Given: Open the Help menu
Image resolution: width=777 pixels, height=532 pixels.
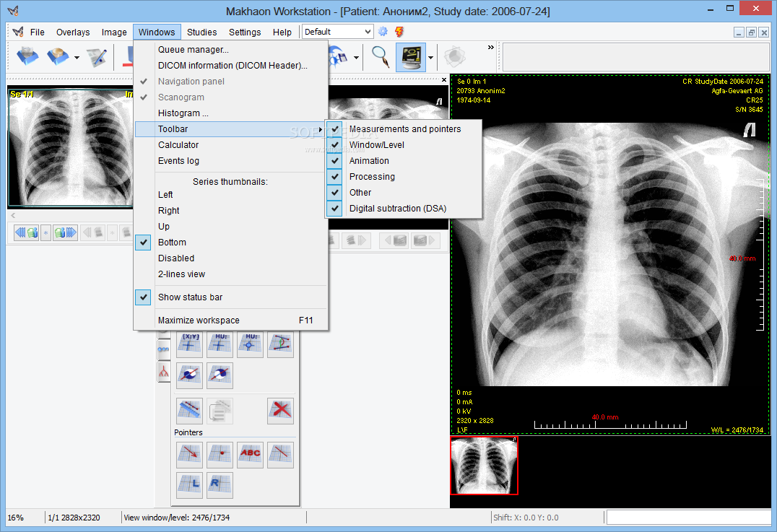Looking at the screenshot, I should click(x=282, y=32).
